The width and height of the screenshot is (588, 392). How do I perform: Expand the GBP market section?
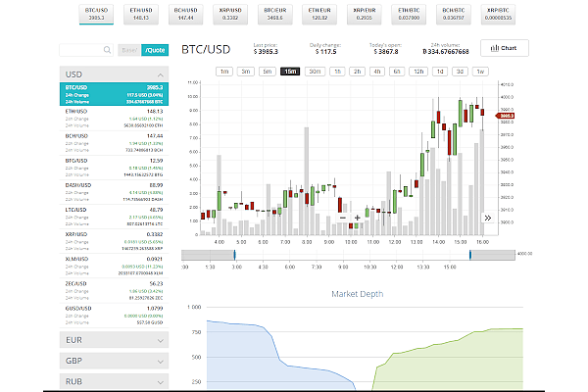[114, 360]
